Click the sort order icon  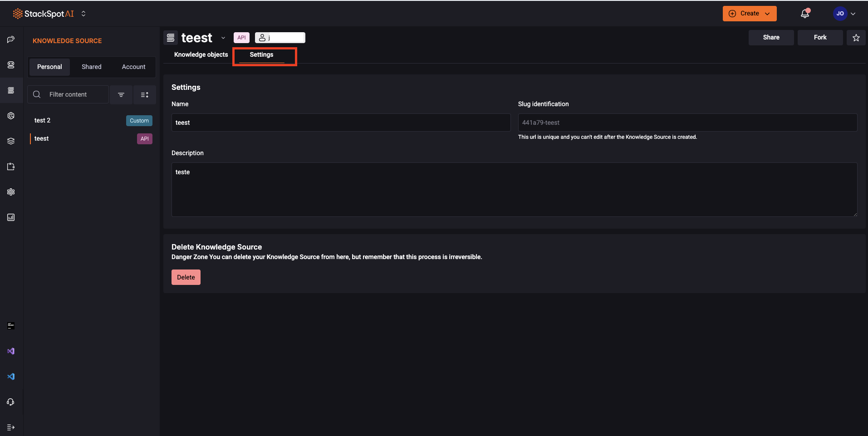[145, 94]
